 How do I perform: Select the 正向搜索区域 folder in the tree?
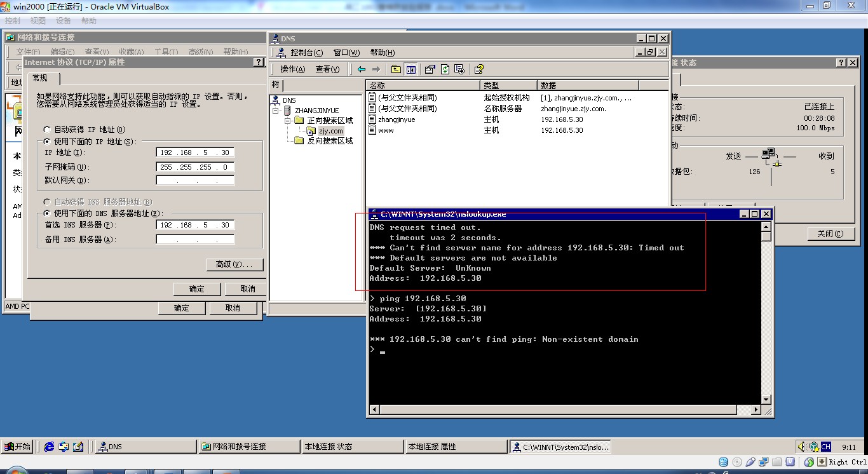pos(330,121)
